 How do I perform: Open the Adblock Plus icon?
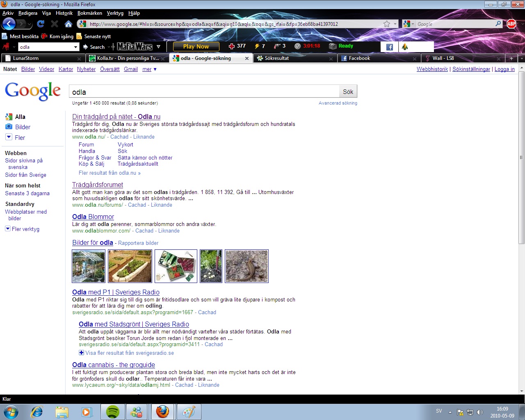[x=511, y=24]
